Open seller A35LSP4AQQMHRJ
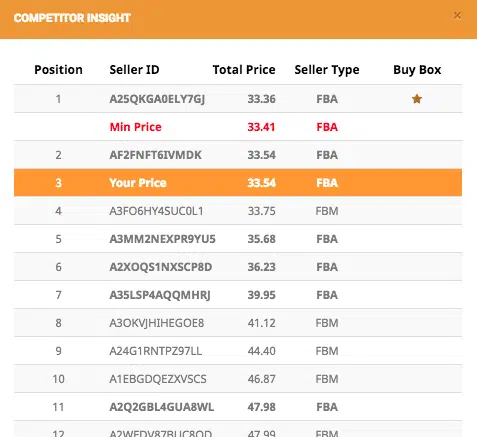Image resolution: width=477 pixels, height=437 pixels. pyautogui.click(x=160, y=295)
